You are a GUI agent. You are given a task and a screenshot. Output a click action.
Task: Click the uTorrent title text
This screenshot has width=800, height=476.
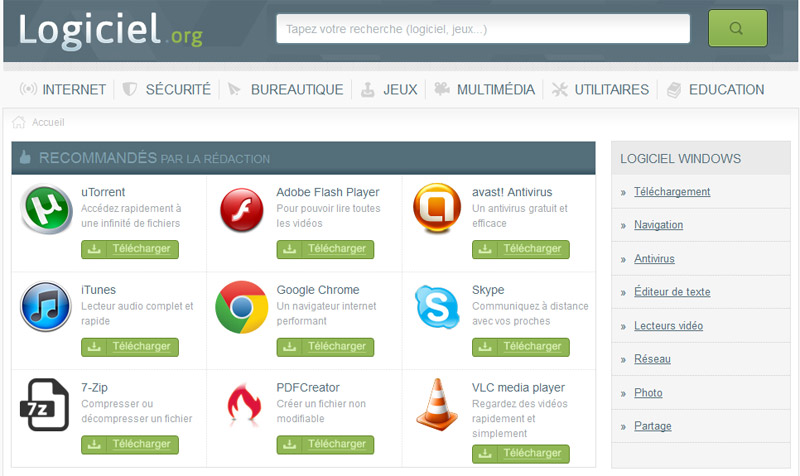click(x=103, y=192)
